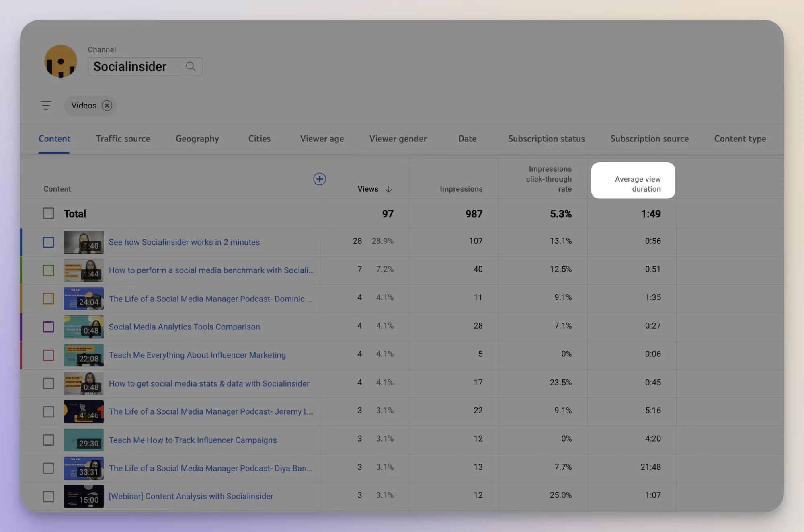Viewport: 804px width, 532px height.
Task: Select the Viewer age tab
Action: (322, 139)
